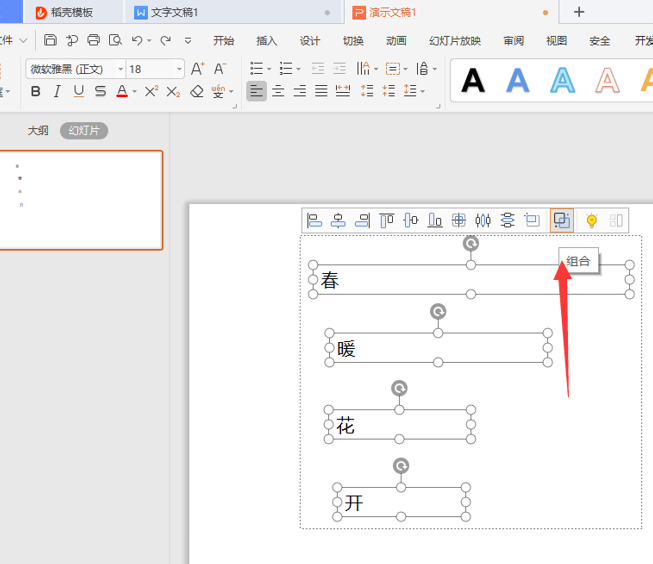Decrease indent level icon
The height and width of the screenshot is (564, 653).
pyautogui.click(x=318, y=68)
